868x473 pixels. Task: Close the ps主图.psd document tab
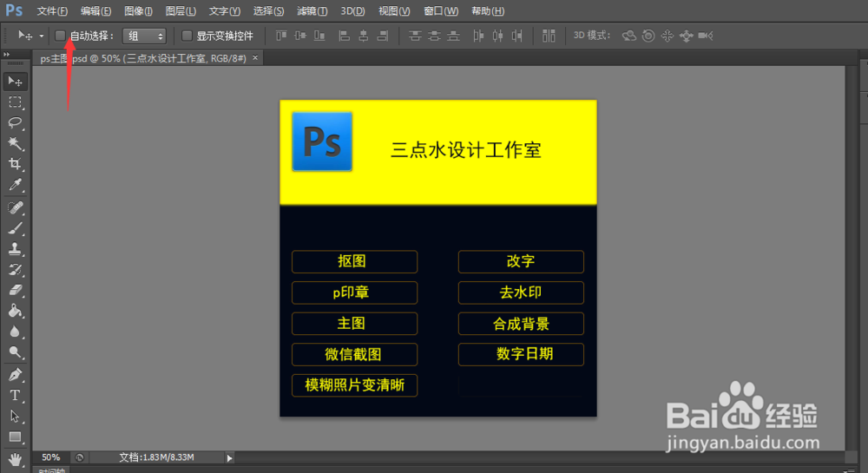coord(255,58)
